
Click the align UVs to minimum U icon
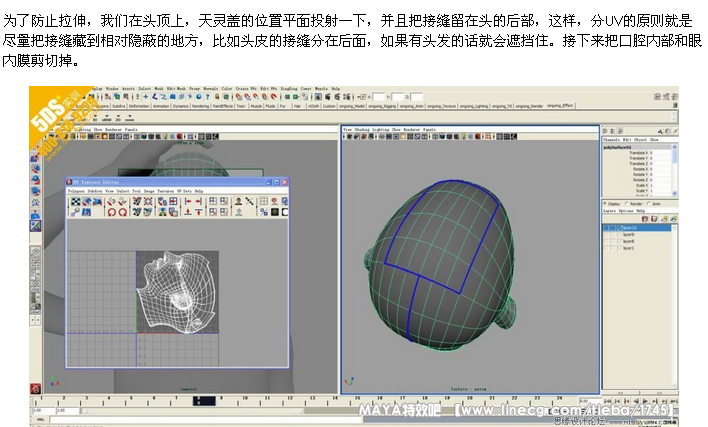188,201
